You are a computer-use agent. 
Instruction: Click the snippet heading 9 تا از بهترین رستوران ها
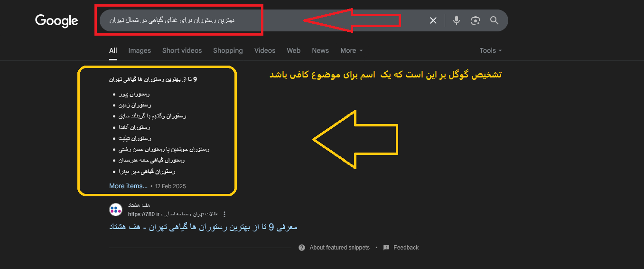point(153,79)
